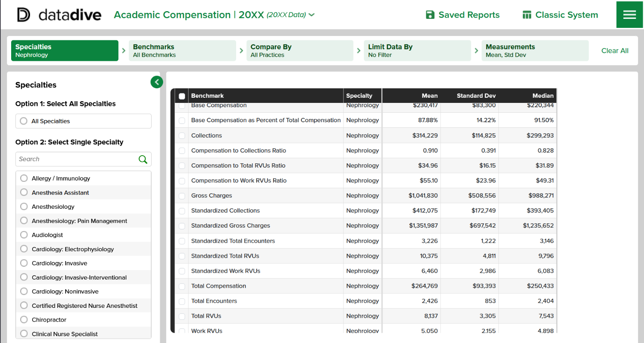
Task: Click the datadive logo
Action: [59, 15]
